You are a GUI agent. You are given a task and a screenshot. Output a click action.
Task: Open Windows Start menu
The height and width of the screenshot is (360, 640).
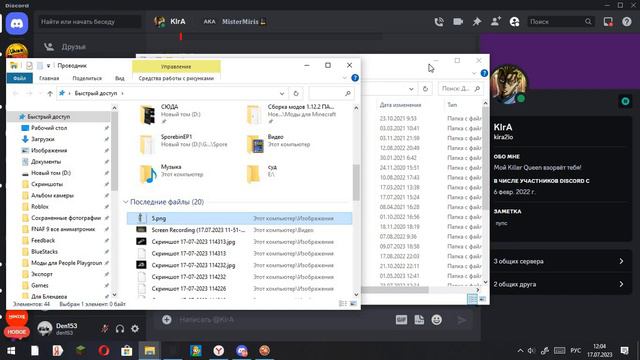pyautogui.click(x=11, y=351)
